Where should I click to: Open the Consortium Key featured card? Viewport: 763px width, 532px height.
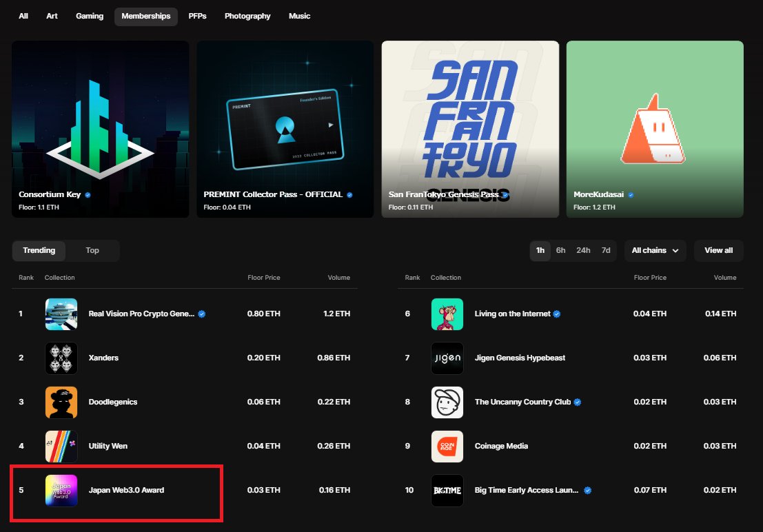[x=100, y=129]
